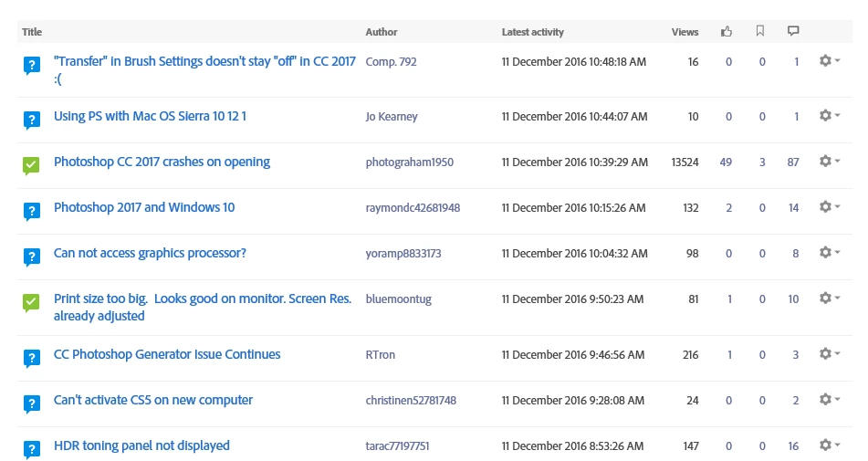
Task: Sort threads by Views column header
Action: tap(685, 32)
